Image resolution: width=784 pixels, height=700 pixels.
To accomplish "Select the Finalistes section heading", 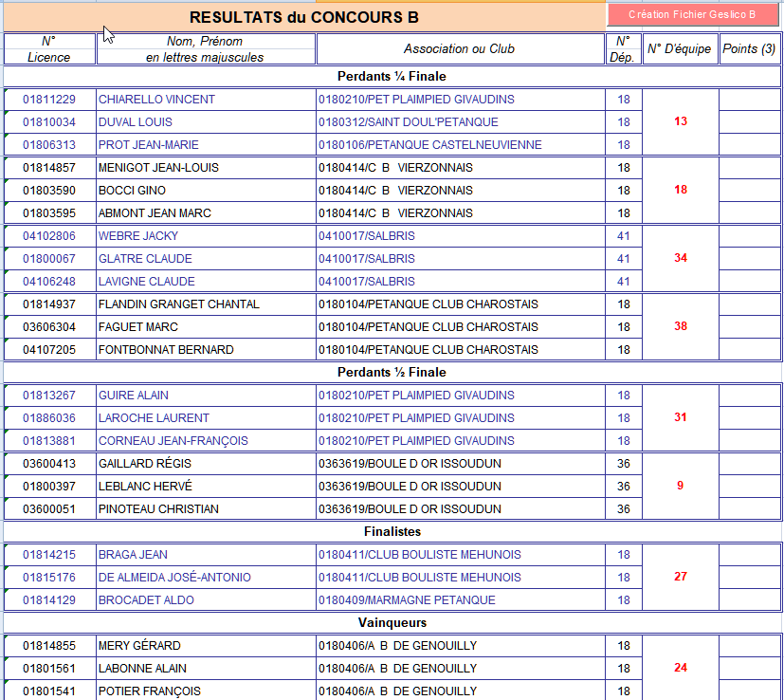I will point(392,531).
